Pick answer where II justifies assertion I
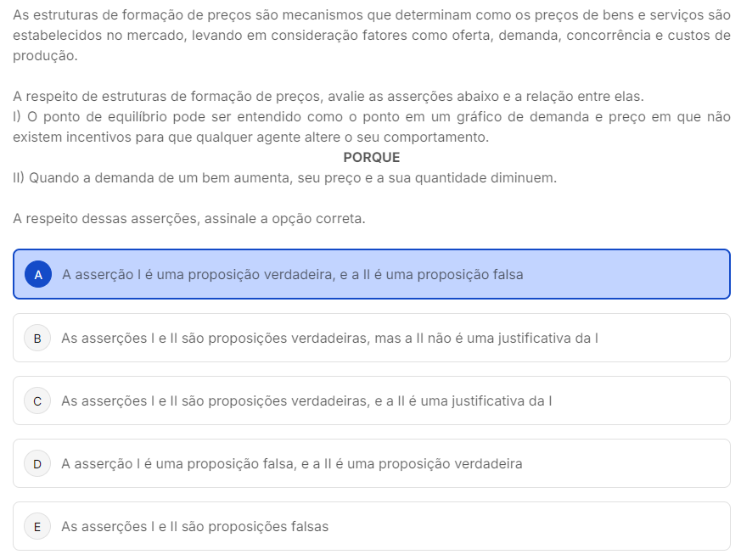The height and width of the screenshot is (560, 741). 306,400
